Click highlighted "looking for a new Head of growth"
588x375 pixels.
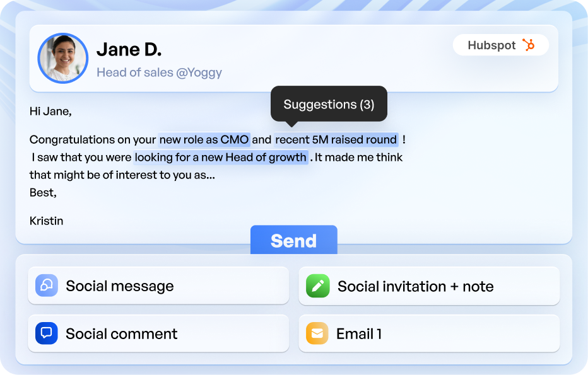click(x=221, y=157)
